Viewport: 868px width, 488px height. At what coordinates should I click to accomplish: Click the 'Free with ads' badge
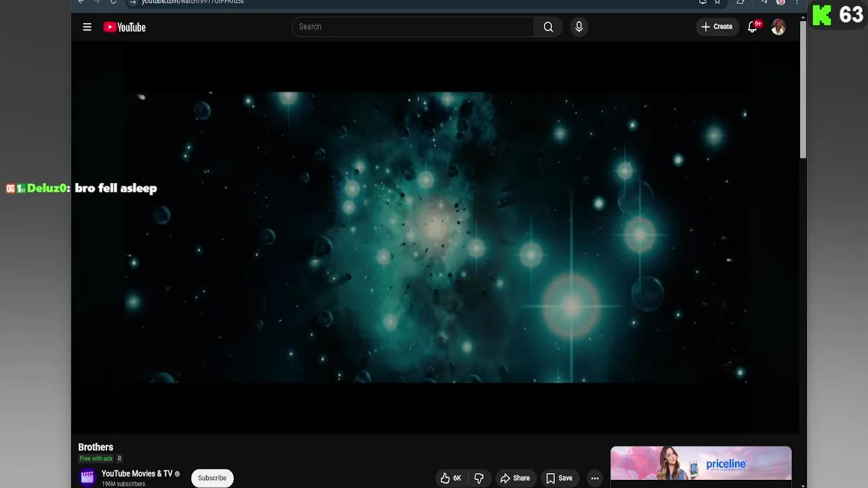coord(96,459)
